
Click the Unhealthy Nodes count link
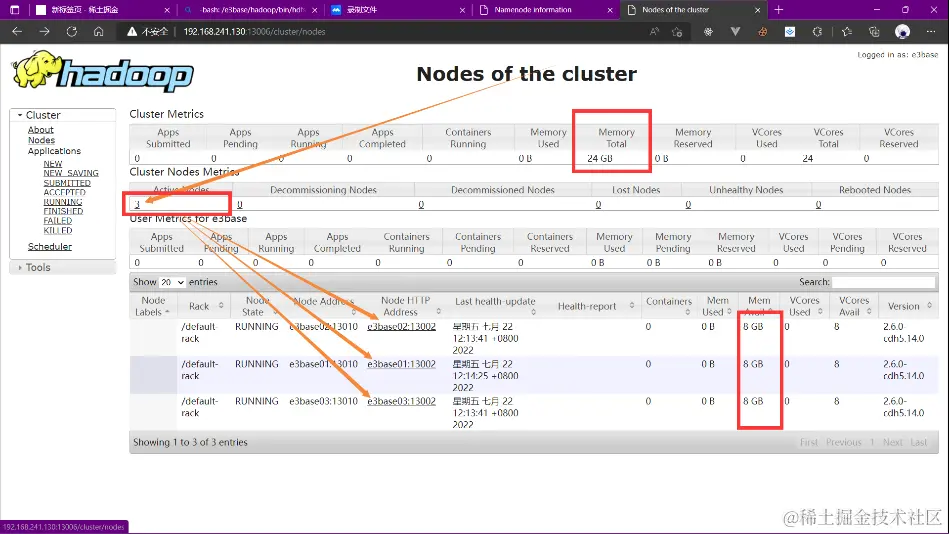(x=688, y=205)
